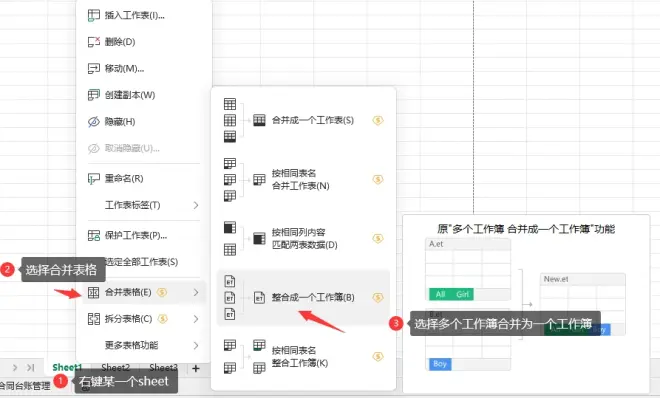Click the Split Tables icon (拆分表格)
Screen dimensions: 660x398
point(93,319)
